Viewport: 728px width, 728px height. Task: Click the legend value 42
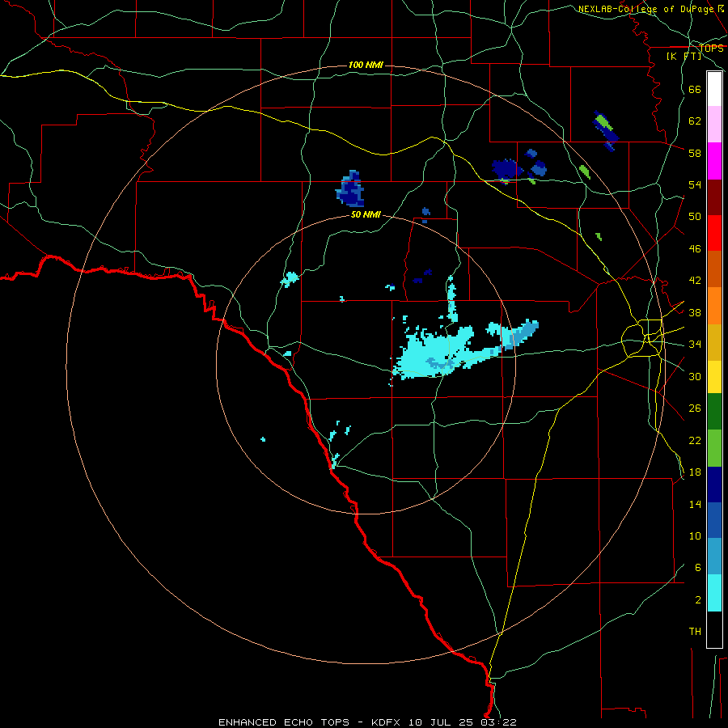tap(695, 281)
